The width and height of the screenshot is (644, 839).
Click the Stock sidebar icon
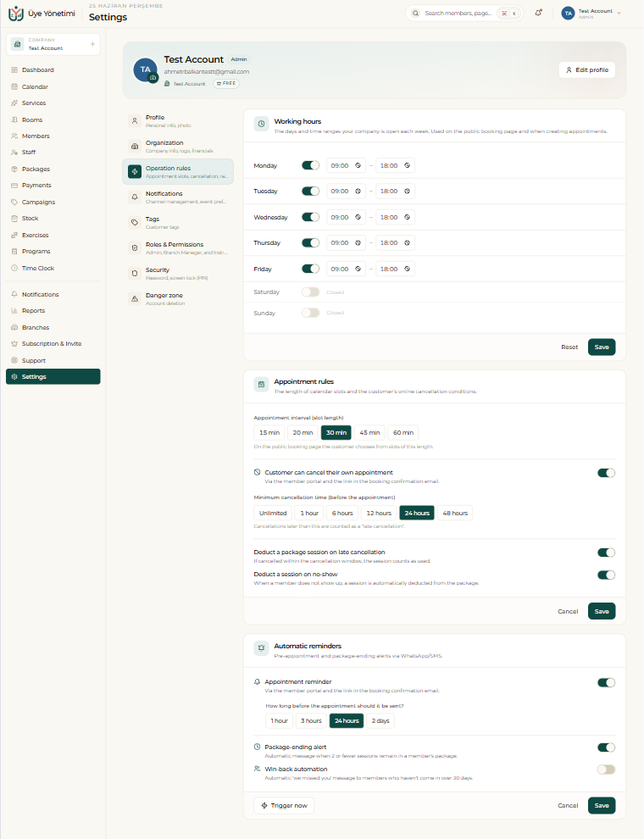(x=14, y=219)
